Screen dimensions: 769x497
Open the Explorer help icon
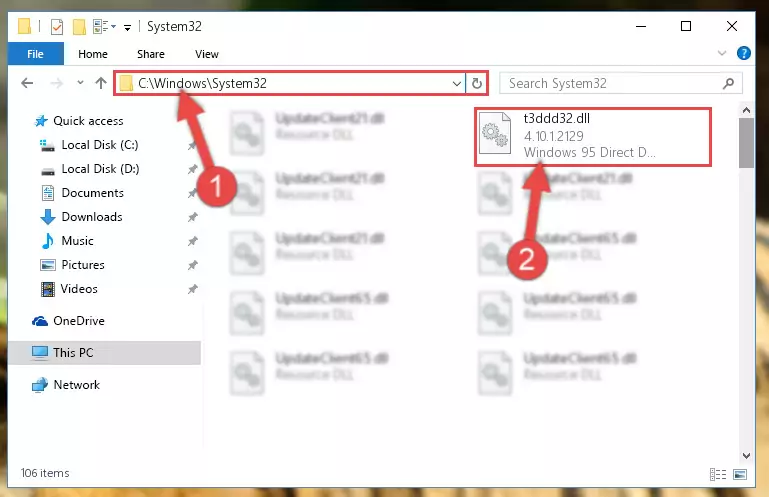(x=743, y=53)
